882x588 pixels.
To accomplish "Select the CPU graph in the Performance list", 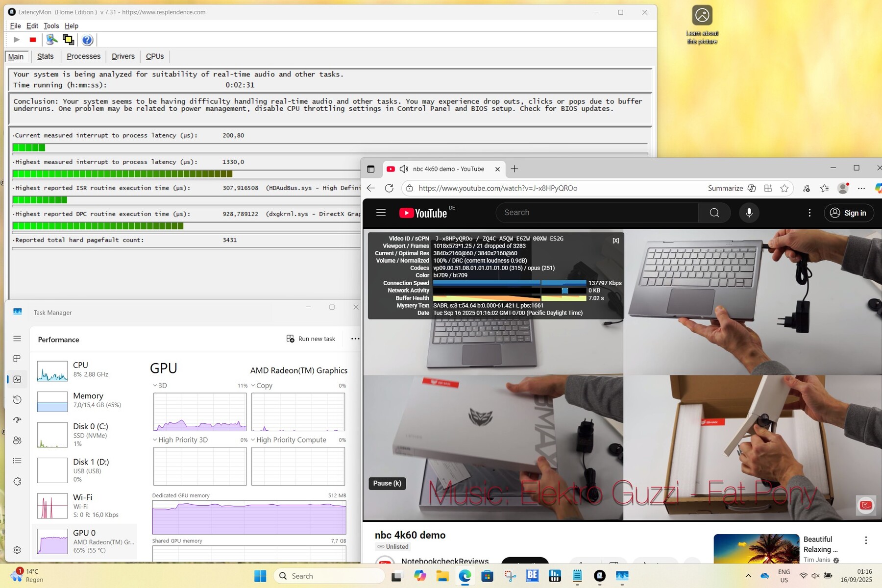I will 52,371.
